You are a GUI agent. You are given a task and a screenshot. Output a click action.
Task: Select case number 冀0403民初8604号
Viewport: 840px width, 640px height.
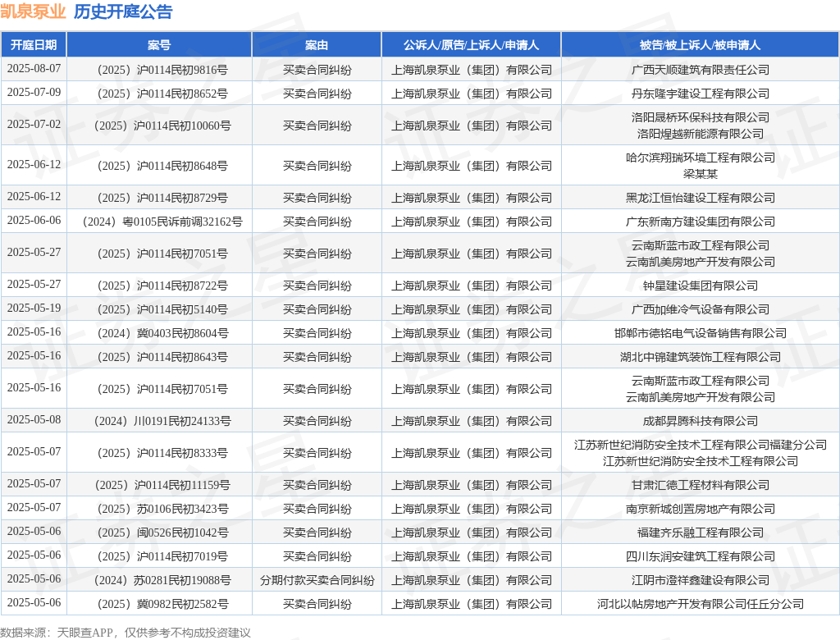(160, 333)
